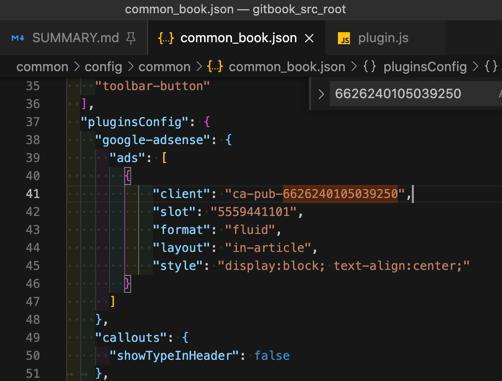Open the 'config' breadcrumb segment
This screenshot has width=502, height=381.
(x=103, y=67)
